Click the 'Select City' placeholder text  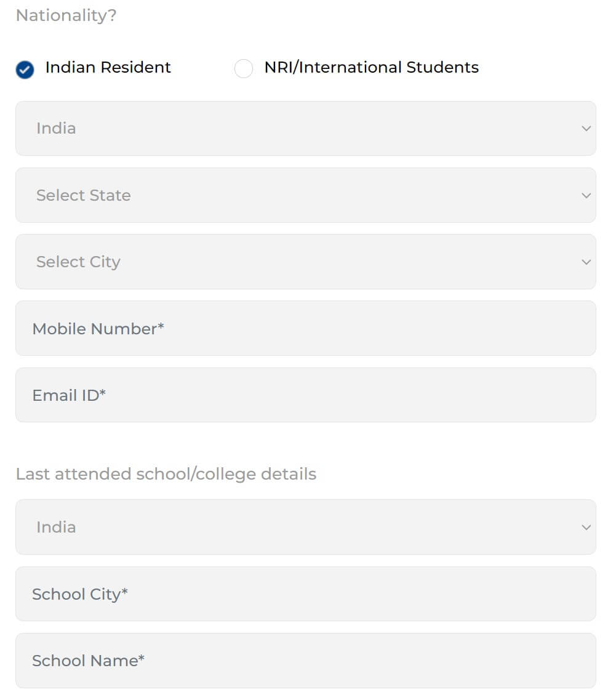point(79,262)
